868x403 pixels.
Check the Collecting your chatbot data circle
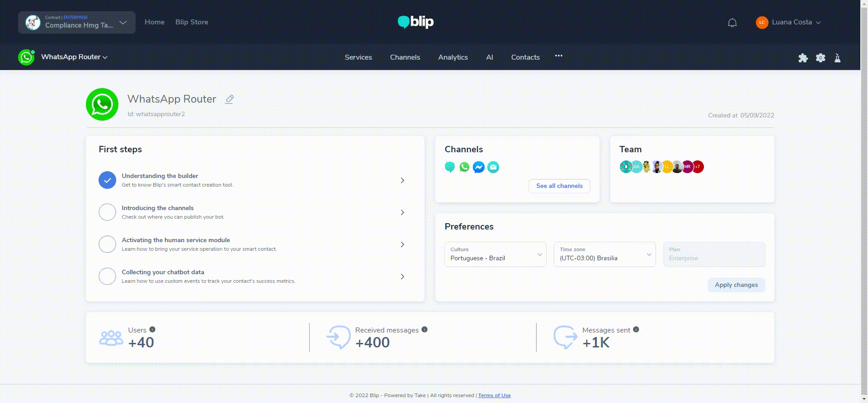point(108,276)
